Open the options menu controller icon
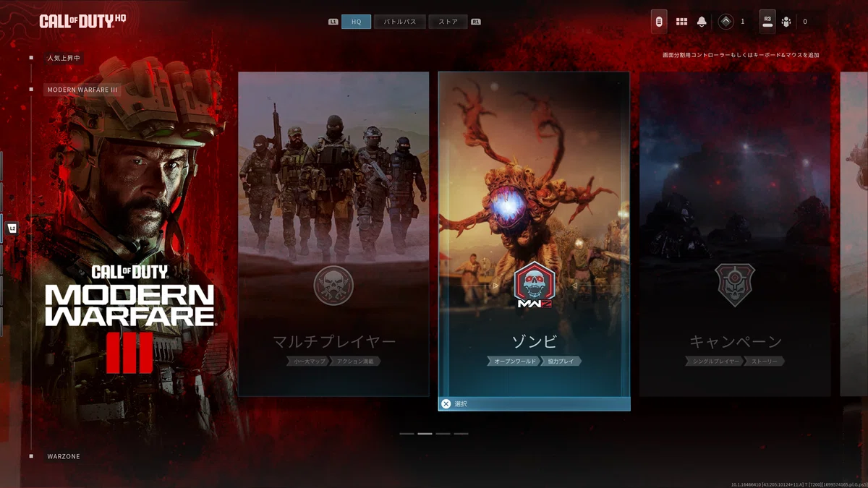The width and height of the screenshot is (868, 488). pos(659,22)
